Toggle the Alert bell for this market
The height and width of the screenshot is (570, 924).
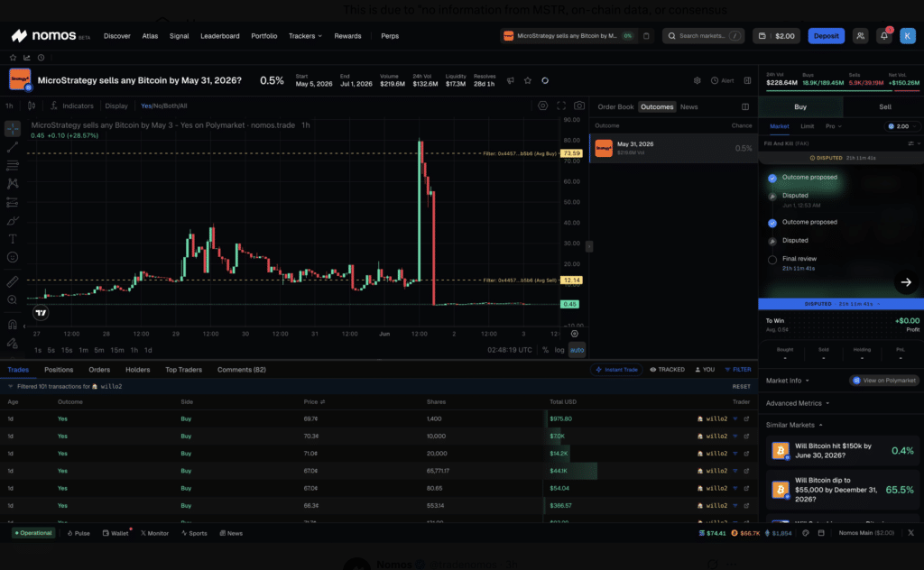pos(722,80)
